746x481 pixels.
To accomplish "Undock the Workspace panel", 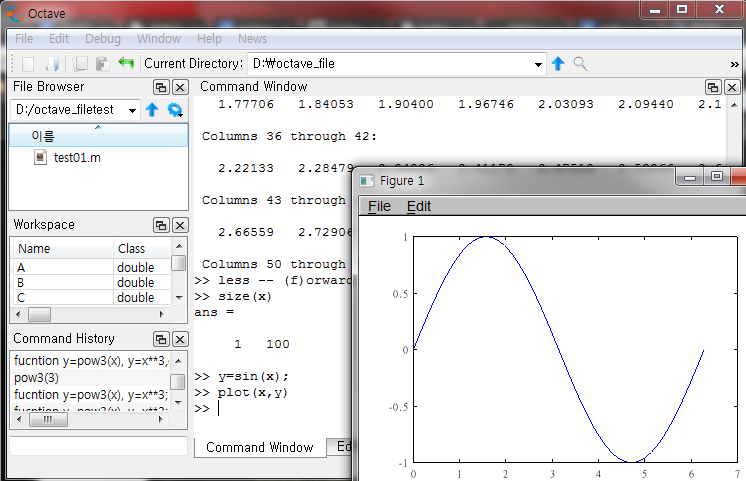I will point(161,225).
